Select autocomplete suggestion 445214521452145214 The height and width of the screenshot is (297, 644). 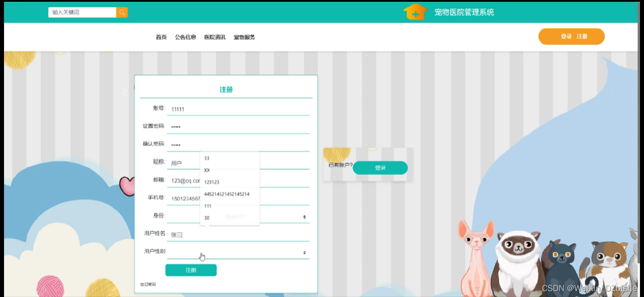[x=230, y=194]
